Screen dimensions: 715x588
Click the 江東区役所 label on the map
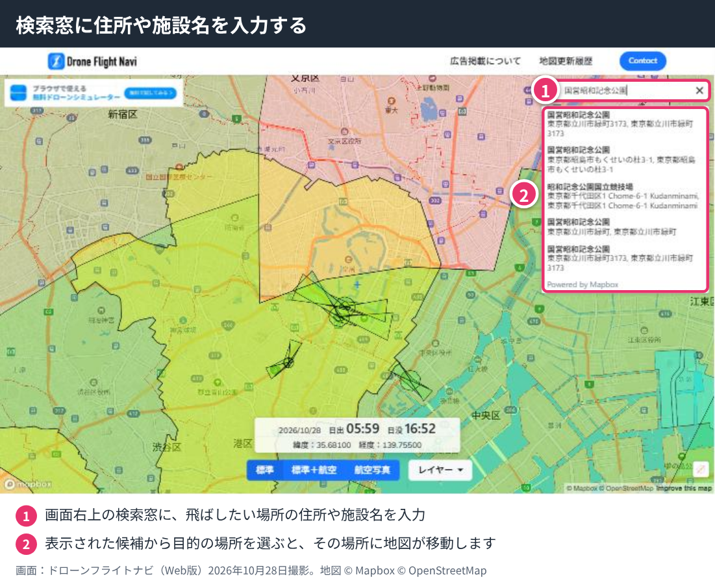point(644,339)
